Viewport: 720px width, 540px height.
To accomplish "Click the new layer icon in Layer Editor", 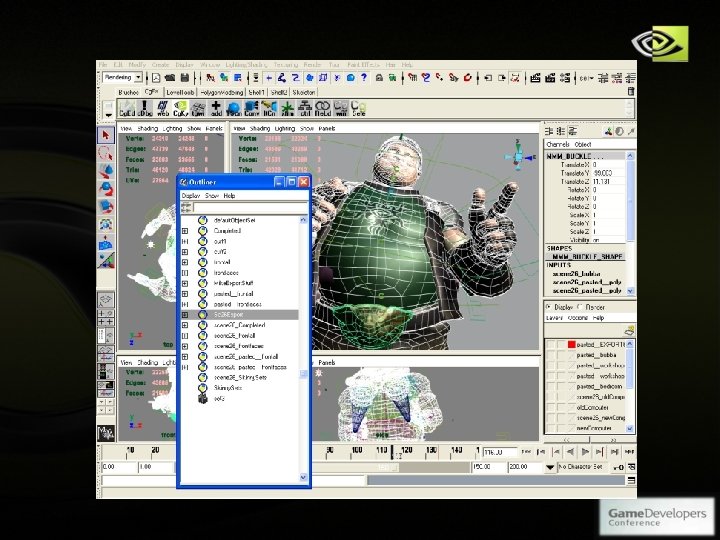I will (630, 330).
